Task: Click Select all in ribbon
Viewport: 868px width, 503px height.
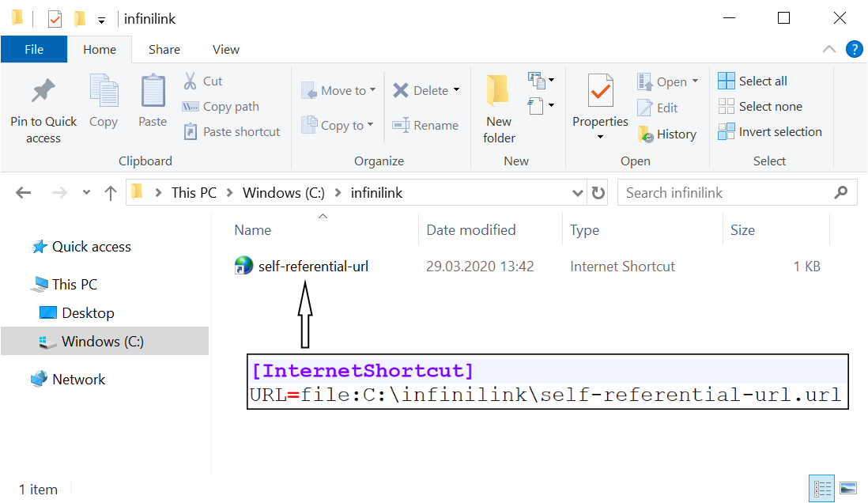Action: (x=753, y=81)
